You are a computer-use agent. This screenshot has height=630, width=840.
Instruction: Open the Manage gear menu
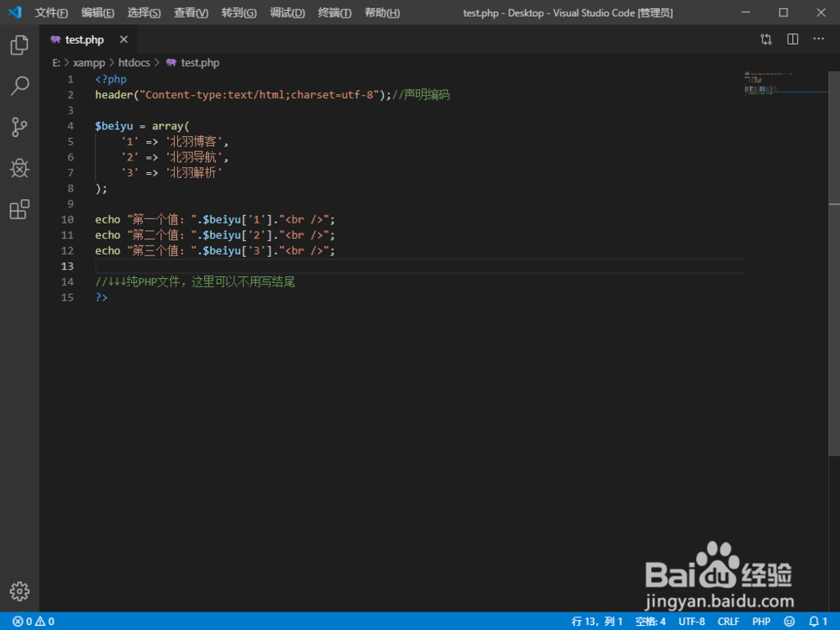(x=19, y=591)
